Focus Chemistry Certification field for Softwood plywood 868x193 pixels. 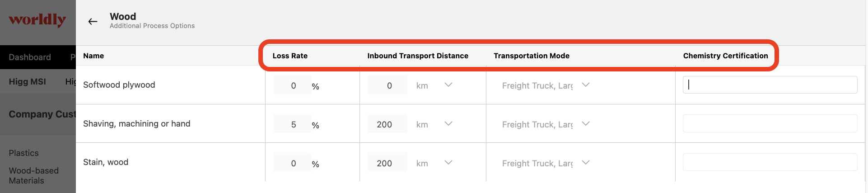(770, 85)
